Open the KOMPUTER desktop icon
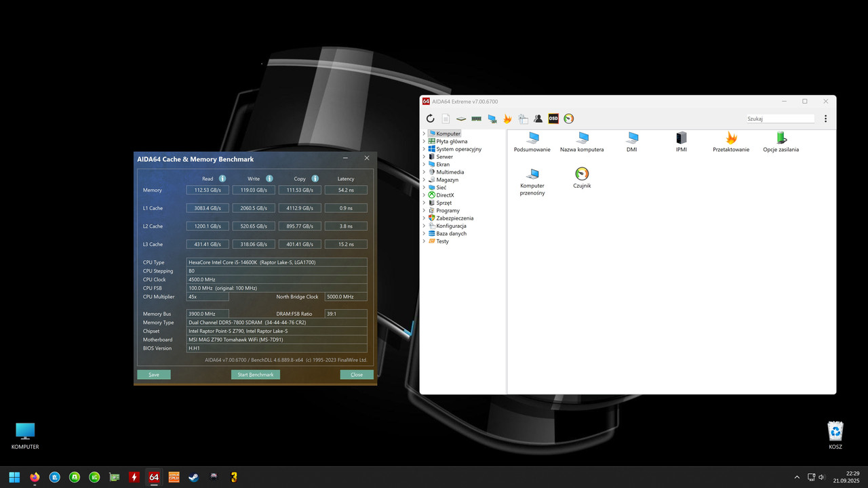868x488 pixels. (x=25, y=436)
